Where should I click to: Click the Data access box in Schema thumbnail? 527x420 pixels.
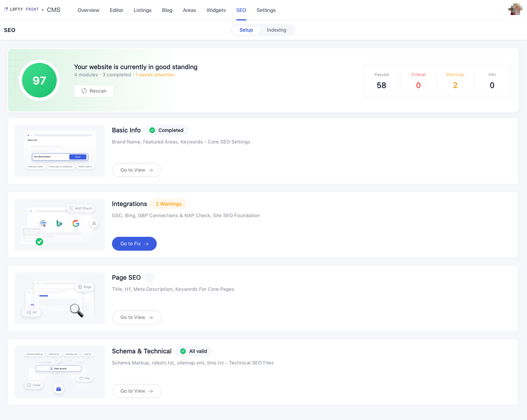tap(59, 368)
